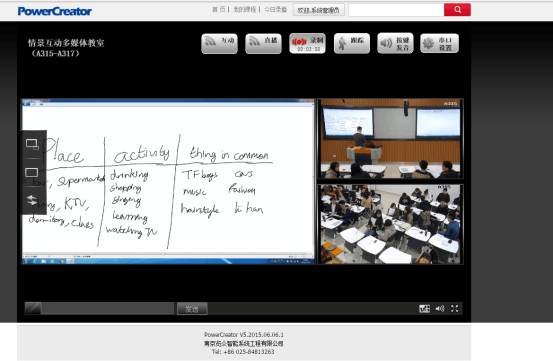Viewport: 553px width, 361px height.
Task: Click the 按键发言 speaker button
Action: pos(395,43)
